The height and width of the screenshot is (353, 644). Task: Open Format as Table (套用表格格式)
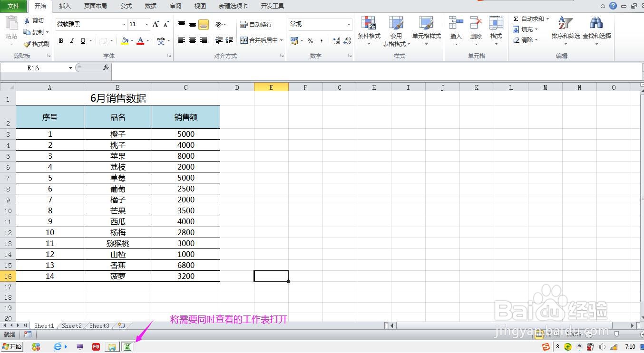396,31
